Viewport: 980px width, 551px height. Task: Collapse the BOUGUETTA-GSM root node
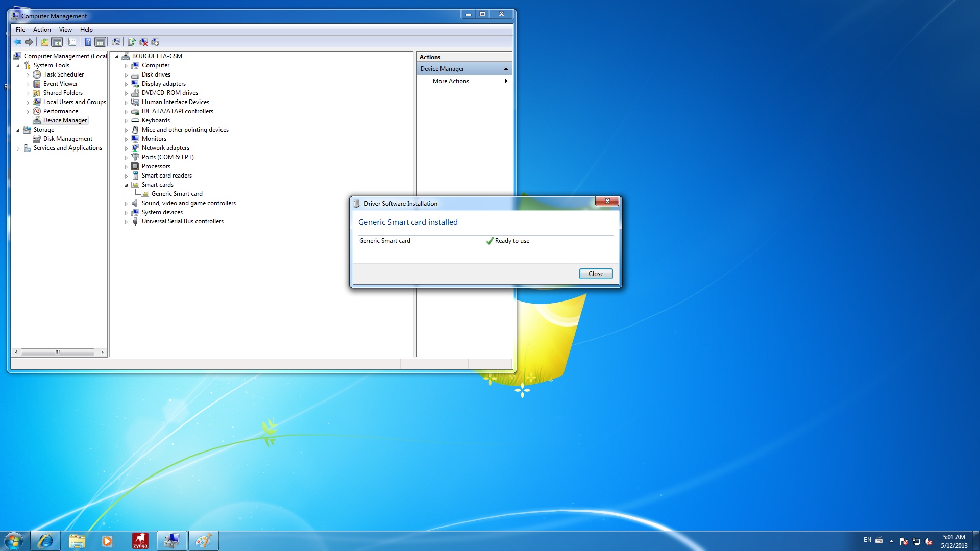(116, 57)
